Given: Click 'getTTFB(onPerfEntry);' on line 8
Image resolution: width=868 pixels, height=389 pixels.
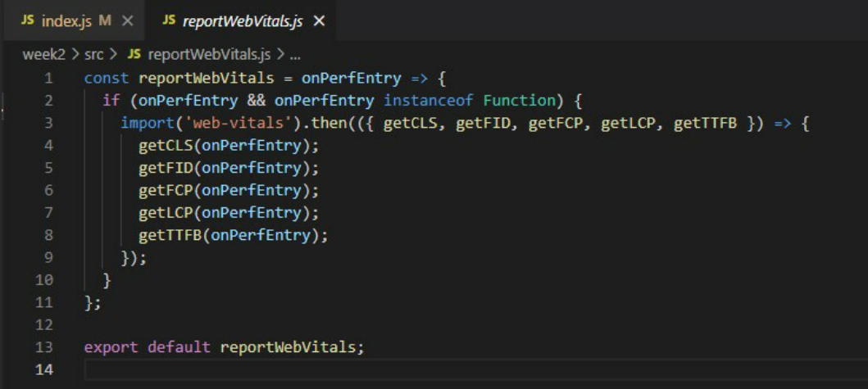Looking at the screenshot, I should pos(233,236).
